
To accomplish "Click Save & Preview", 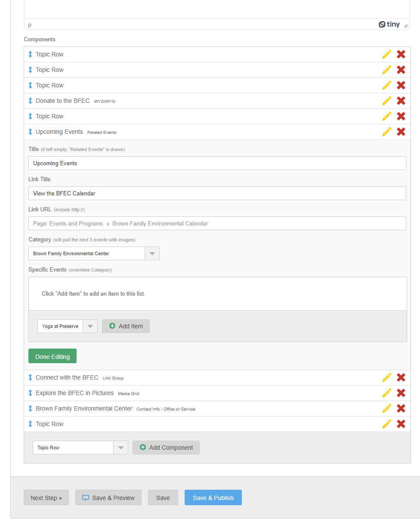I will point(108,497).
